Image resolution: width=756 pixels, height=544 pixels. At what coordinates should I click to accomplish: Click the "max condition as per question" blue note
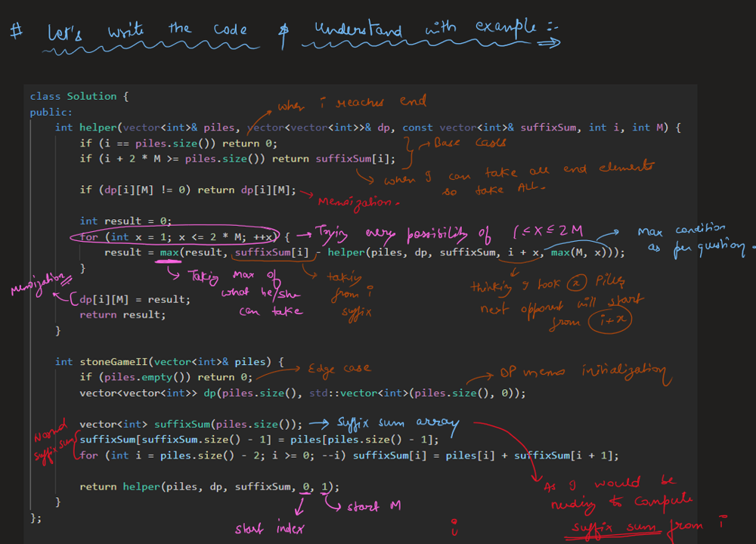(x=689, y=238)
